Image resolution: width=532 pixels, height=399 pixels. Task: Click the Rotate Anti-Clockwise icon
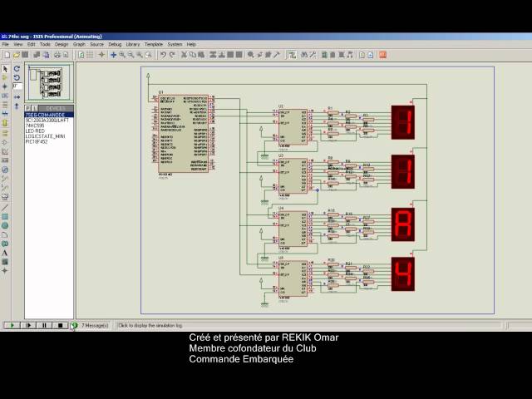click(17, 77)
